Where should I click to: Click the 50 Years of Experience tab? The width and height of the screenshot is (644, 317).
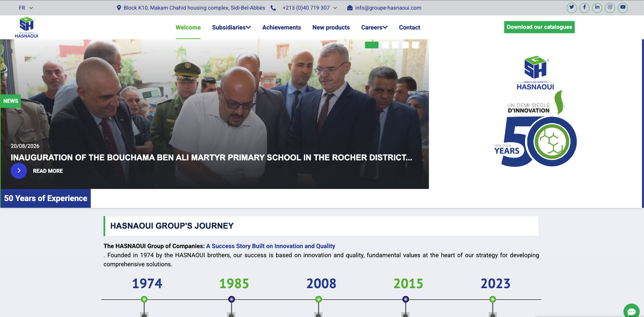pyautogui.click(x=45, y=198)
